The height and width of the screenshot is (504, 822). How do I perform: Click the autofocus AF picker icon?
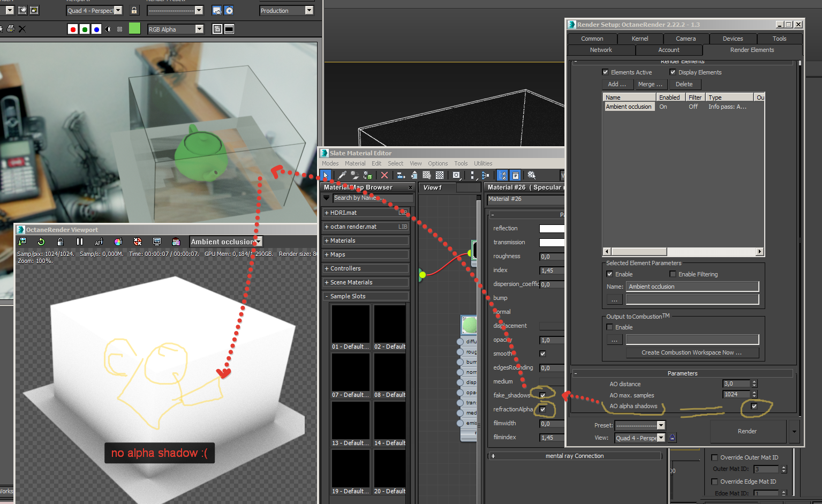(x=99, y=242)
